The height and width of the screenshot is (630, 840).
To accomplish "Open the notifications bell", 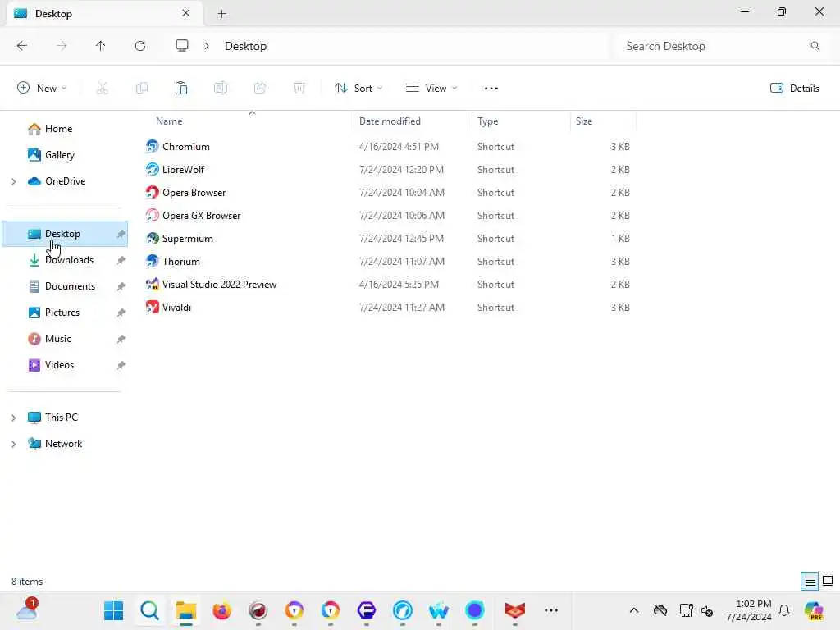I will pyautogui.click(x=784, y=610).
